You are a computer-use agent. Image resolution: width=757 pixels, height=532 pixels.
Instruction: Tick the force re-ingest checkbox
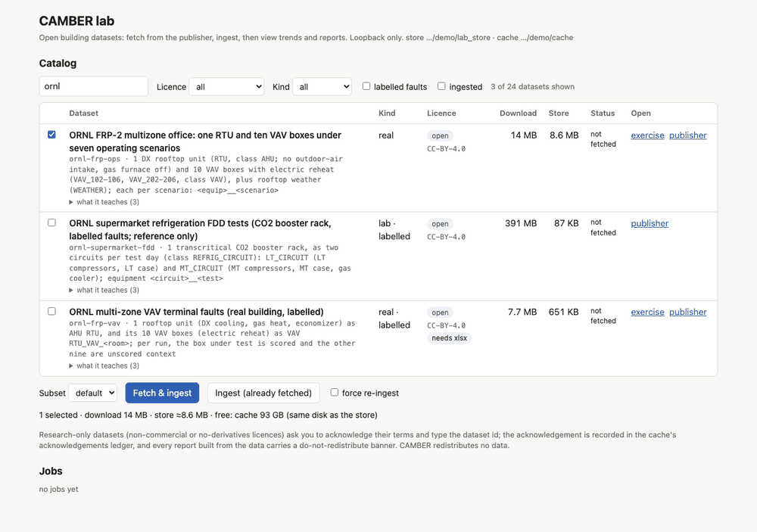(334, 392)
